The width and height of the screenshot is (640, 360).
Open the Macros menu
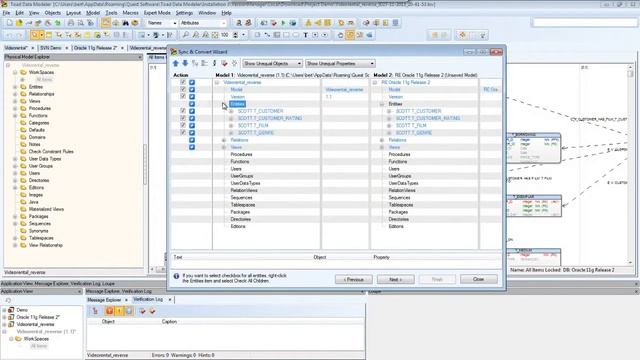coord(130,13)
